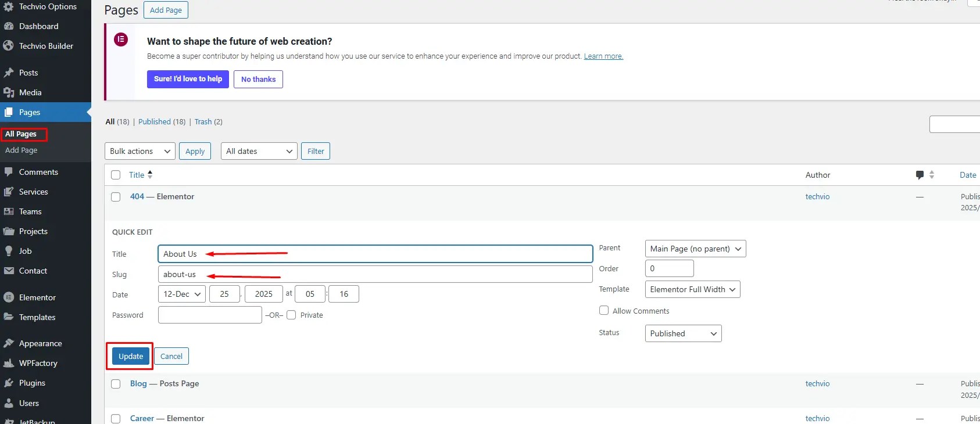Show the Trash (2) pages view
The height and width of the screenshot is (424, 980).
(x=209, y=121)
